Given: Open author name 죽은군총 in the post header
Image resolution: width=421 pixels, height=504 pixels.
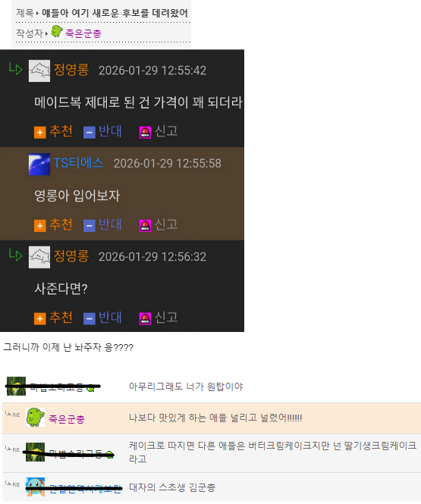Looking at the screenshot, I should tap(83, 33).
